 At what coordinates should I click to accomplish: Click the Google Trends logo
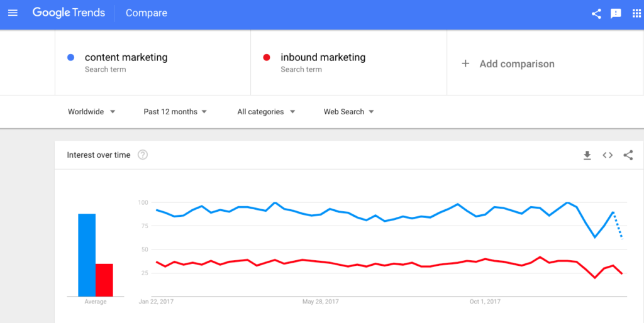click(x=69, y=13)
